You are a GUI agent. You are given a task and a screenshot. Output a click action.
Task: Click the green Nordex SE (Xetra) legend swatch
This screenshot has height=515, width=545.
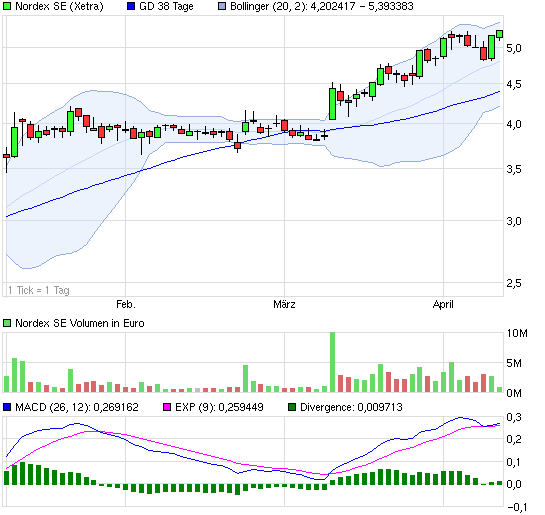[7, 6]
